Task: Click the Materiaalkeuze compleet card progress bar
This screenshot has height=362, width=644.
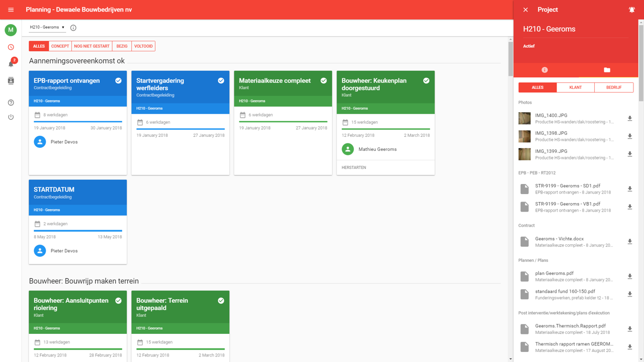Action: (x=283, y=122)
